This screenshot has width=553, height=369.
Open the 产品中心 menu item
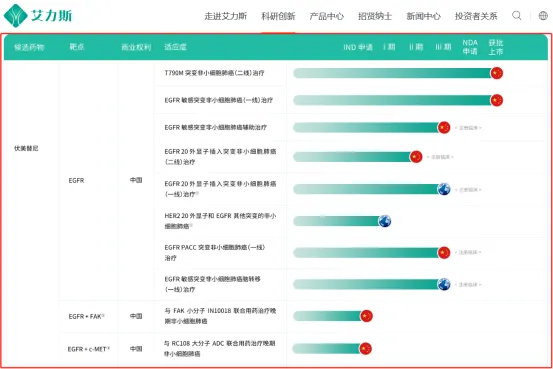[x=326, y=16]
